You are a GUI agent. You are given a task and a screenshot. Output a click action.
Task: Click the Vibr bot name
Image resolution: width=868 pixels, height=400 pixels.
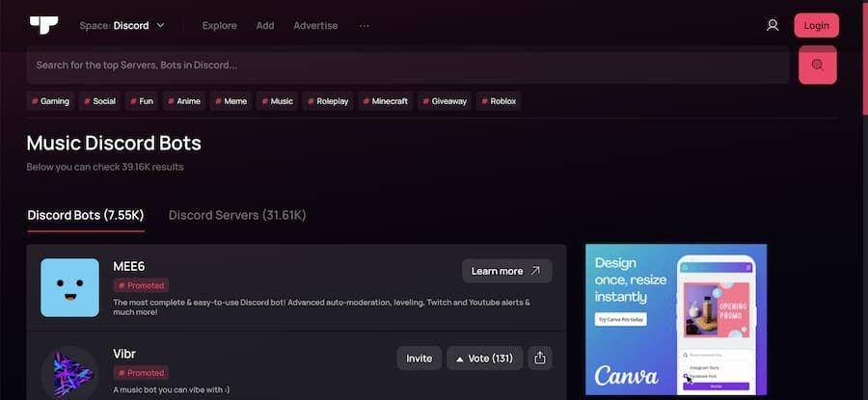(124, 354)
